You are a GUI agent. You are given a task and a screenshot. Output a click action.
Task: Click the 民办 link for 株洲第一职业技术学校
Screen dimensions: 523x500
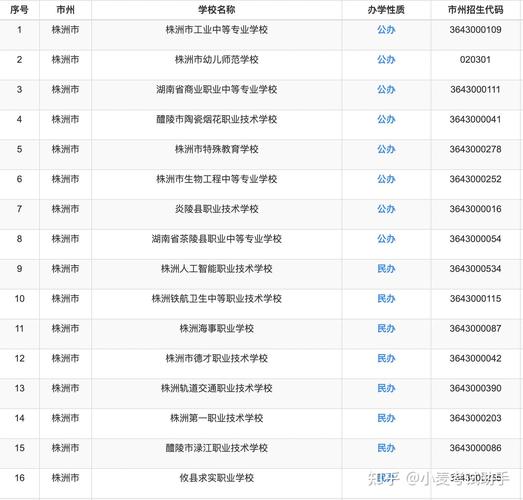(x=386, y=418)
